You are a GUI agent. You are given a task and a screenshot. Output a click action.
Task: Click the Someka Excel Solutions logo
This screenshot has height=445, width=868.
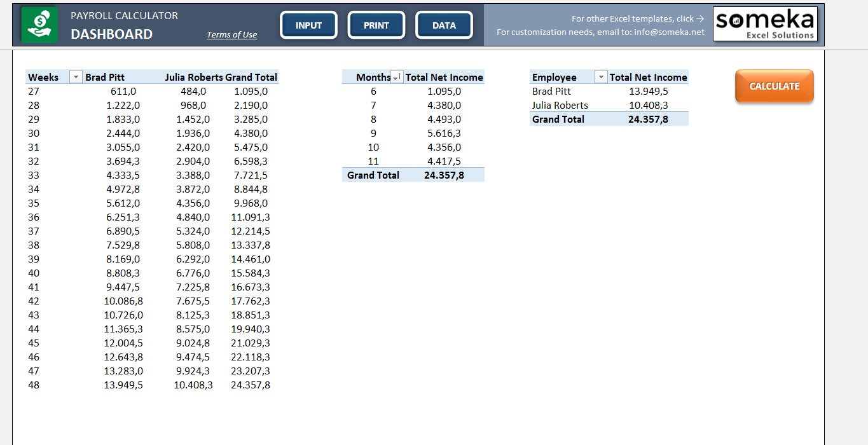click(765, 24)
